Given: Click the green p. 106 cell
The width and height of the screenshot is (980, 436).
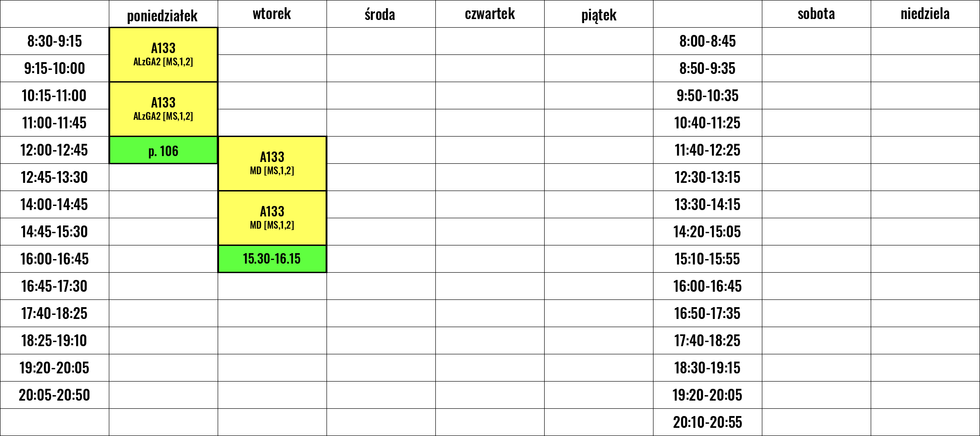Looking at the screenshot, I should pos(163,150).
